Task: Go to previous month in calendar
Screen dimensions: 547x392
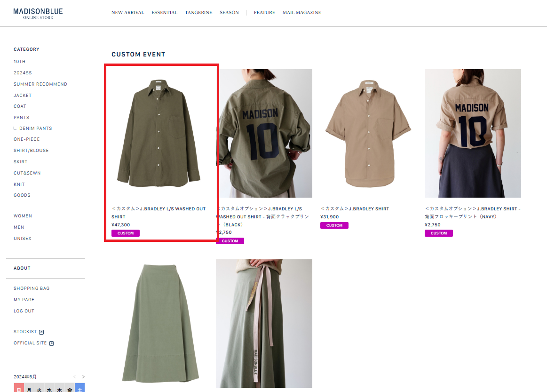Action: [74, 376]
